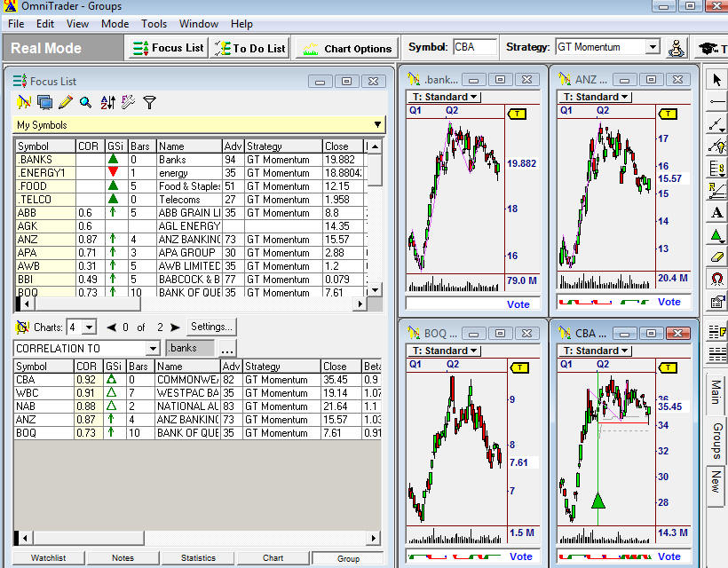Image resolution: width=728 pixels, height=568 pixels.
Task: Select the pencil edit icon in Focus List
Action: [x=66, y=102]
